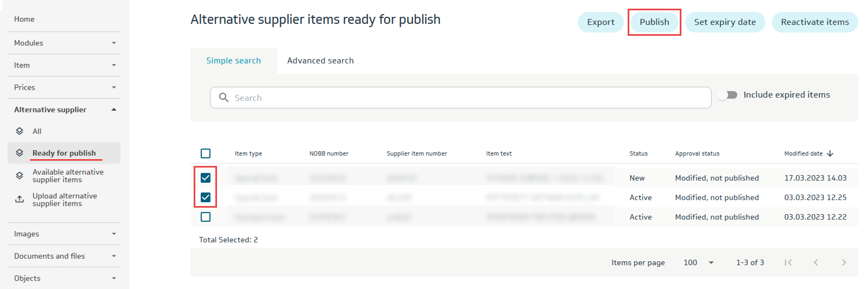This screenshot has width=868, height=289.
Task: Click the Modified date sort arrow
Action: pyautogui.click(x=830, y=154)
